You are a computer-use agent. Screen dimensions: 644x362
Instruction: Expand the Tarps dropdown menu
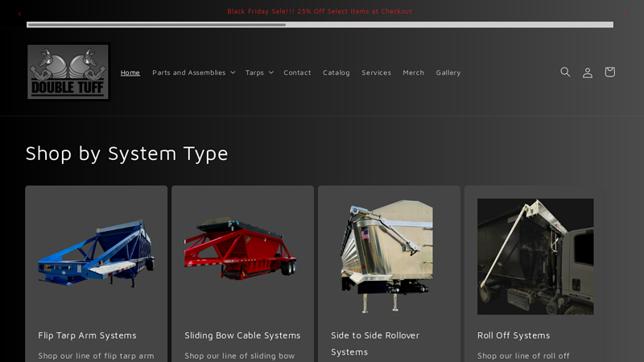pos(259,72)
